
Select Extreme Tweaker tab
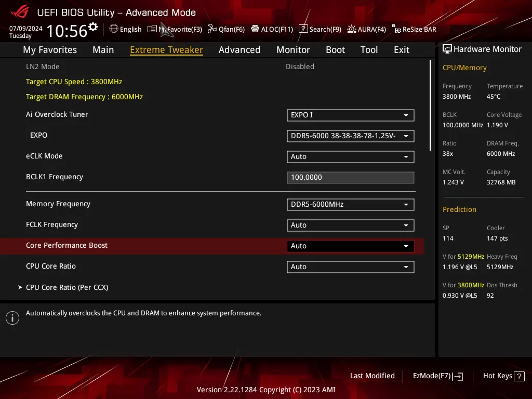[x=167, y=49]
